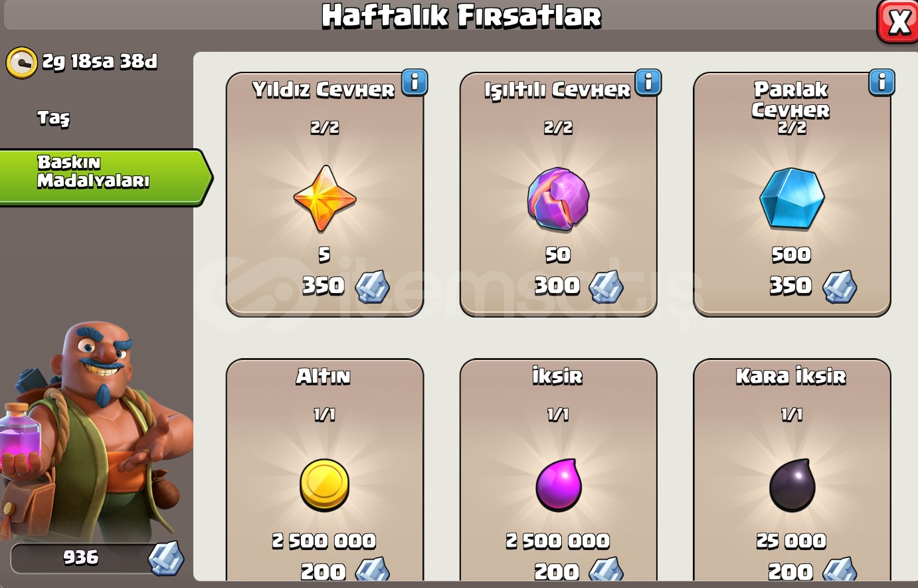The image size is (918, 588).
Task: Open info for Yıldız Cevher offer
Action: [414, 82]
